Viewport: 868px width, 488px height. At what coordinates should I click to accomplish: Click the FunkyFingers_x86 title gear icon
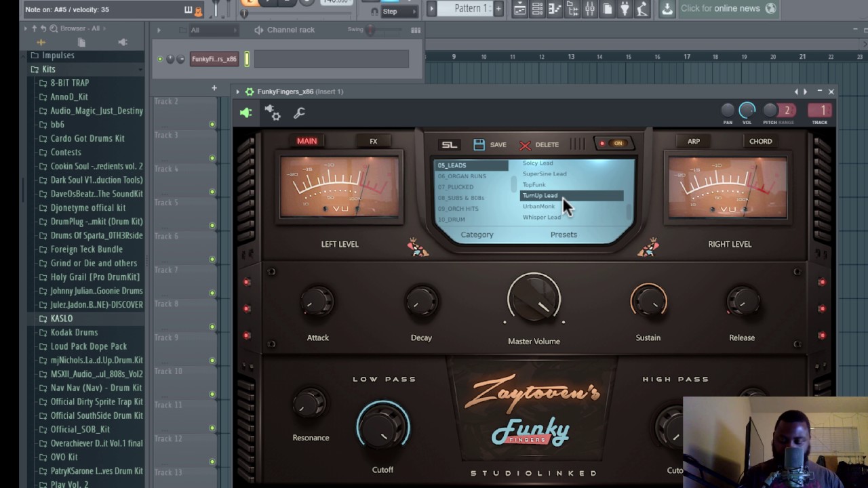[x=250, y=91]
